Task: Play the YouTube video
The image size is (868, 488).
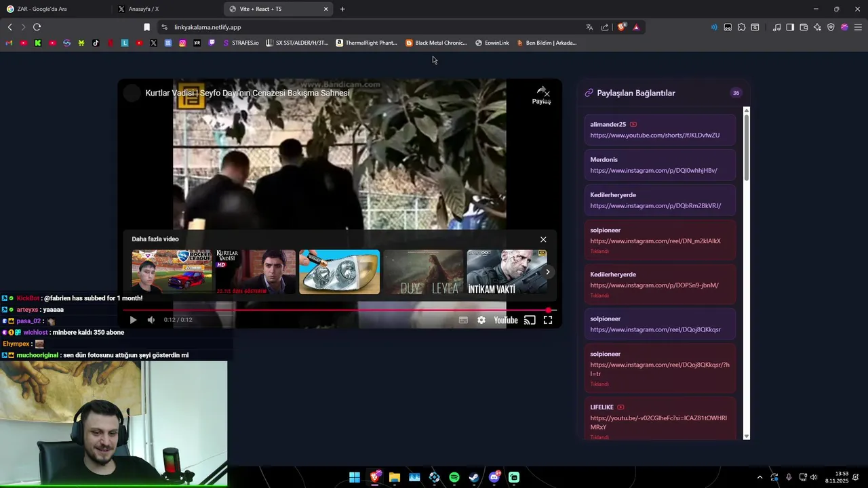Action: pyautogui.click(x=133, y=320)
